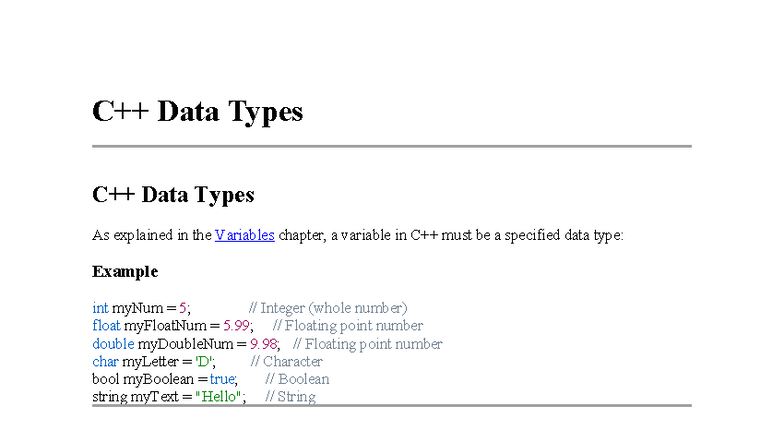Image resolution: width=784 pixels, height=441 pixels.
Task: Click the 'int' keyword in the code
Action: [x=100, y=308]
